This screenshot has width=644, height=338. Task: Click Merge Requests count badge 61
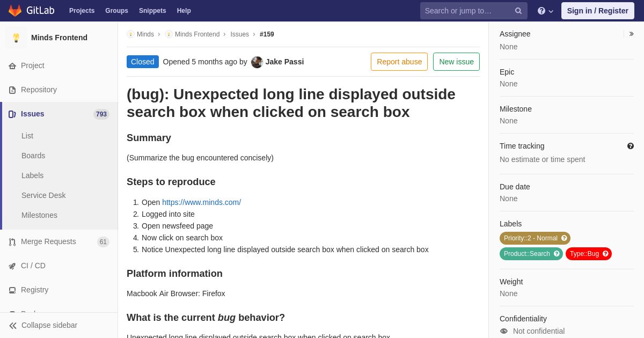[x=103, y=242]
